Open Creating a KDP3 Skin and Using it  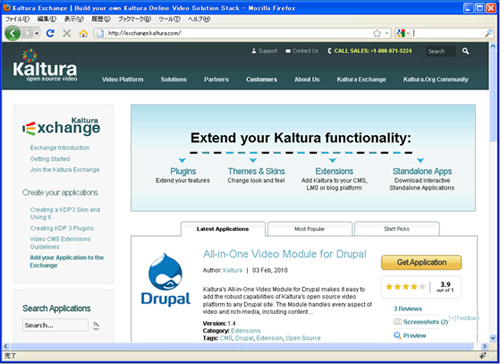pyautogui.click(x=65, y=213)
